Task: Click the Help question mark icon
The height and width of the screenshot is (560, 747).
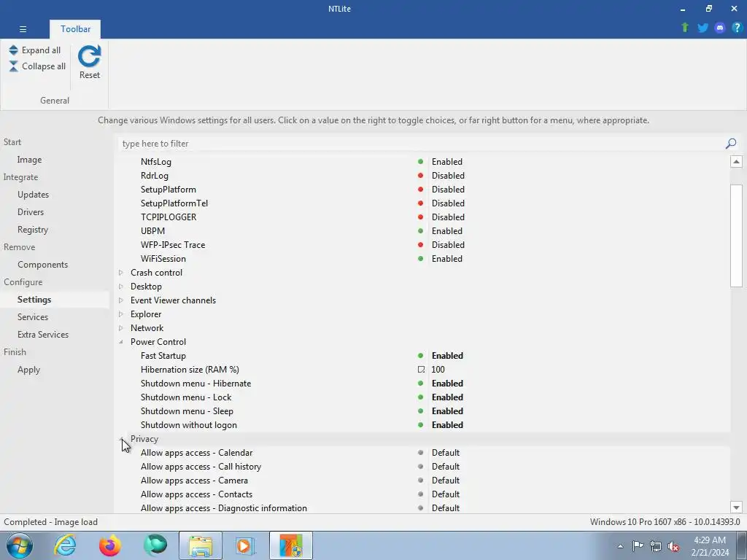Action: tap(737, 28)
